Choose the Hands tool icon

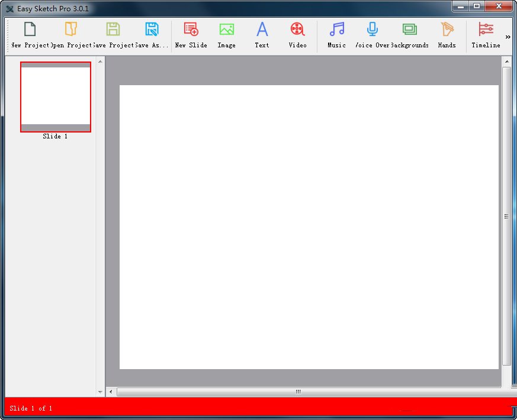(447, 30)
